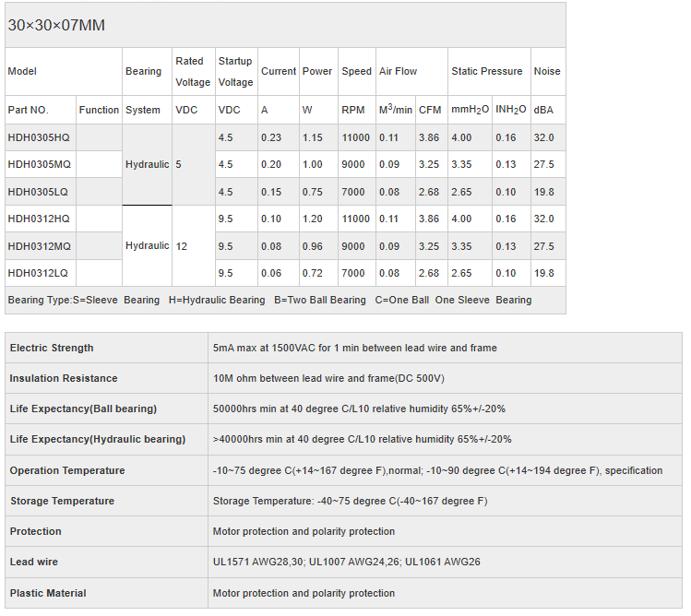Click the Electric Strength row label

pyautogui.click(x=52, y=348)
